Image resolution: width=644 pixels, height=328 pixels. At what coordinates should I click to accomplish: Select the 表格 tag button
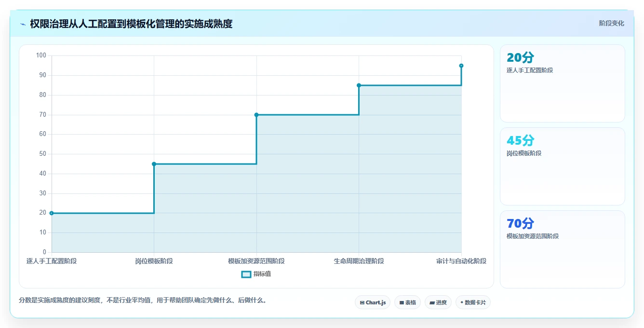point(407,302)
